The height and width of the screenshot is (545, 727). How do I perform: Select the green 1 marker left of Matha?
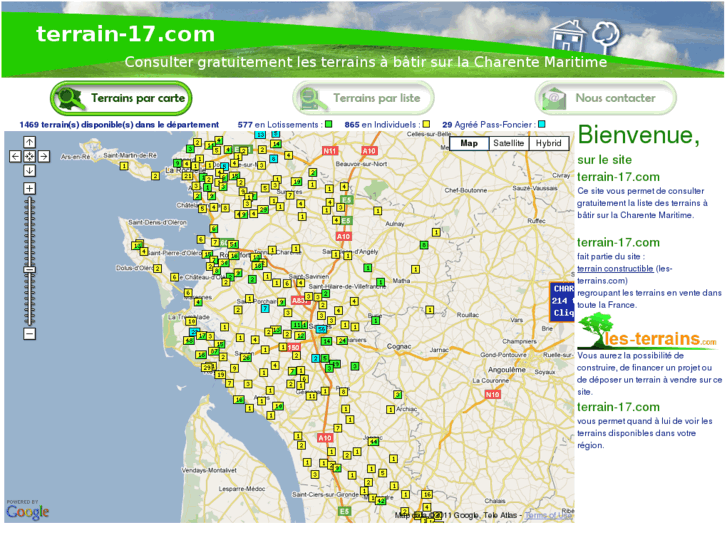(380, 282)
